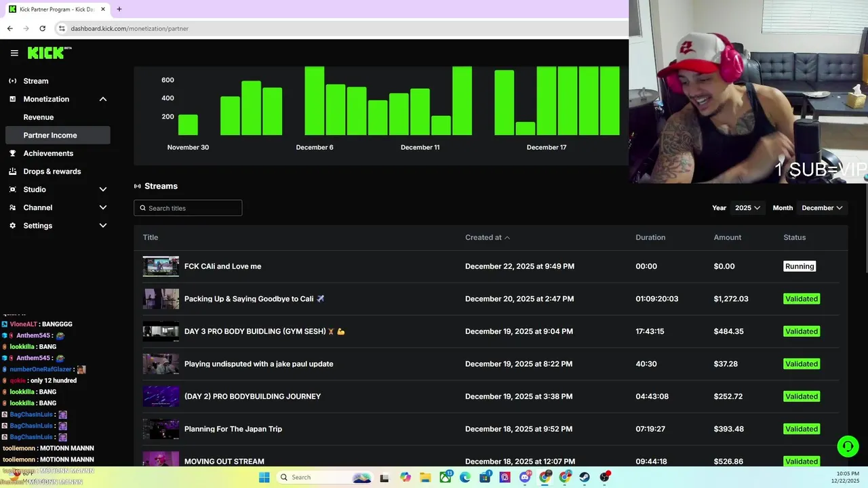868x488 pixels.
Task: Click the browser address bar URL
Action: [x=130, y=28]
